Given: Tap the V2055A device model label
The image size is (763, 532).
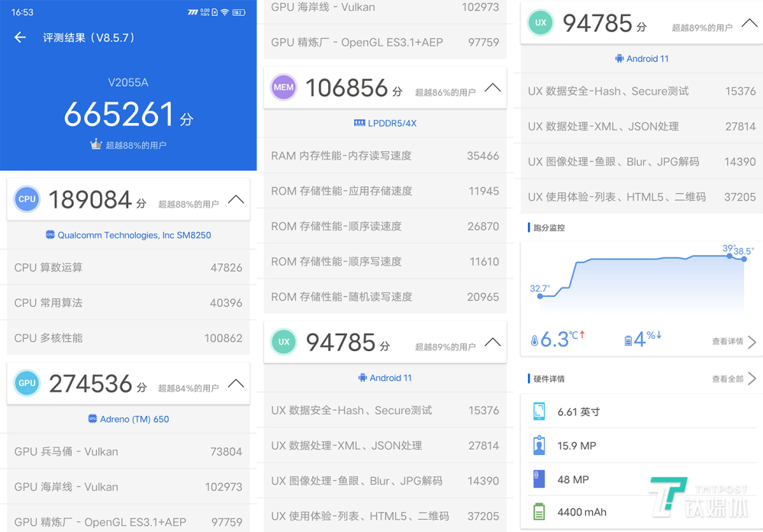Looking at the screenshot, I should pos(128,82).
